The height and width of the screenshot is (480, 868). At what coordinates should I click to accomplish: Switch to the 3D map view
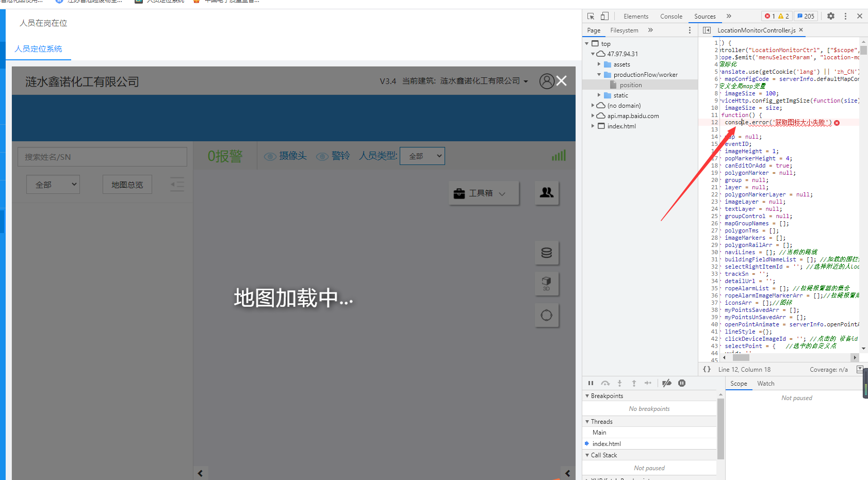click(547, 284)
